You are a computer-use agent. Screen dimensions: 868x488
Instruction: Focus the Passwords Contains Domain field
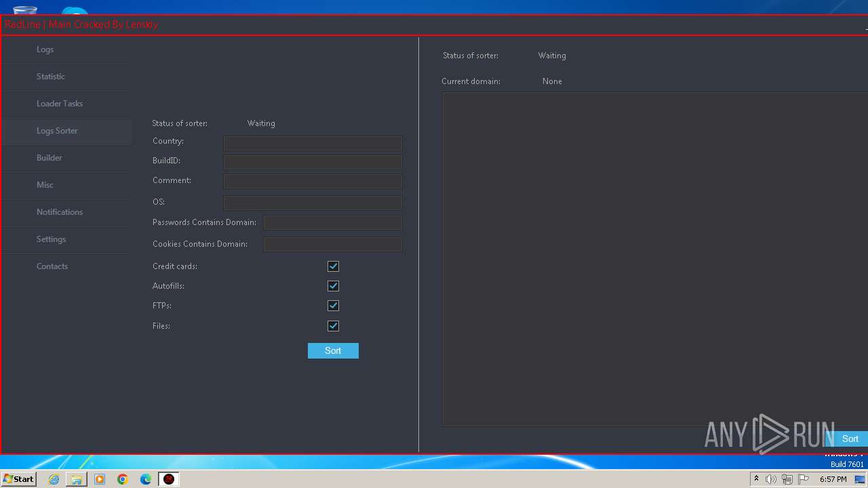[x=333, y=223]
